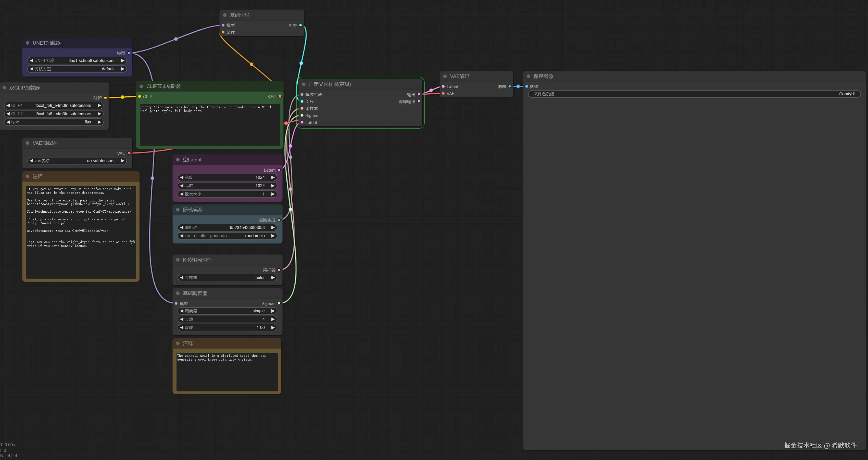Click the 模型 output port on UNET加载器
The width and height of the screenshot is (868, 460).
[129, 53]
